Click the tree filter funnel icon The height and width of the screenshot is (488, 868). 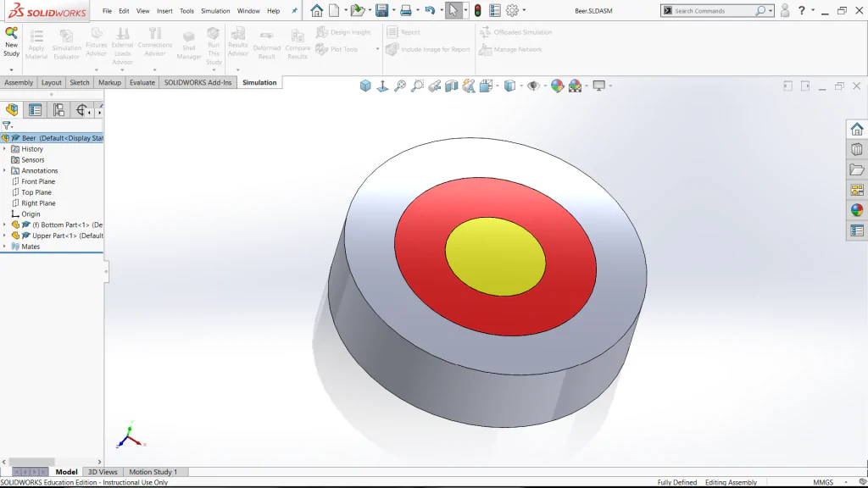point(7,126)
